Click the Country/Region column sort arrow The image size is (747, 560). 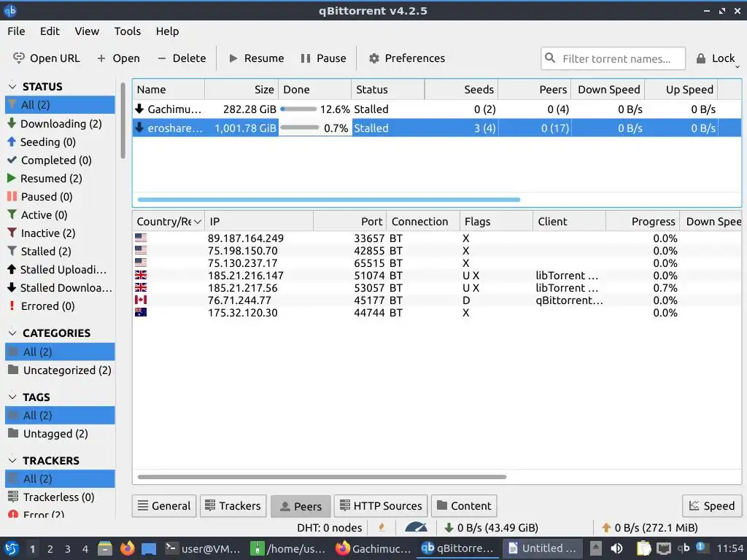pyautogui.click(x=197, y=222)
